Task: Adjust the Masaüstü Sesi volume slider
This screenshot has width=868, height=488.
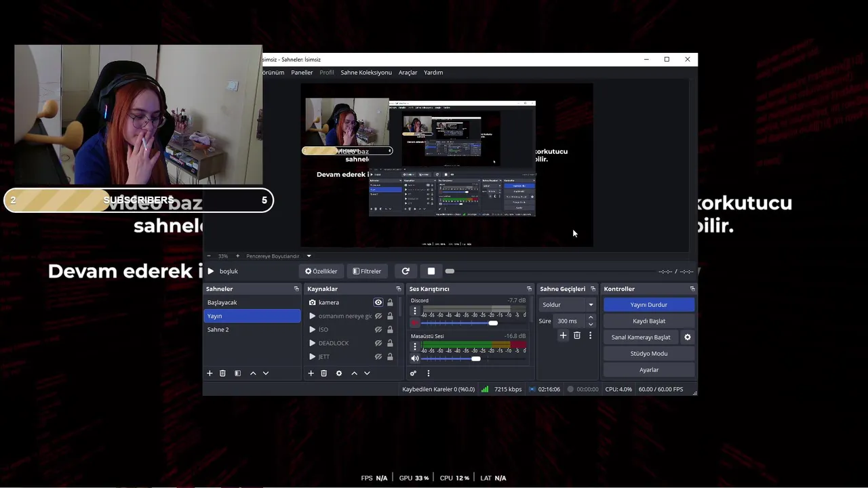Action: [x=476, y=359]
